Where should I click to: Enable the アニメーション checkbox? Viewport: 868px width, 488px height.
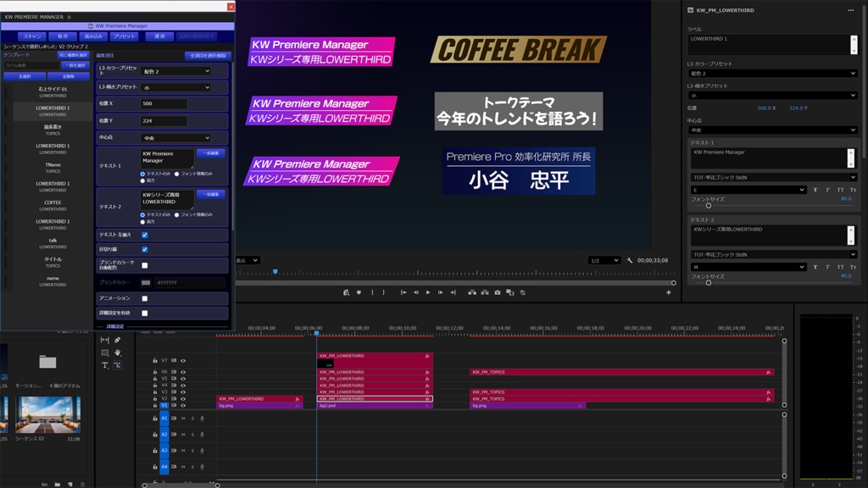pyautogui.click(x=144, y=298)
